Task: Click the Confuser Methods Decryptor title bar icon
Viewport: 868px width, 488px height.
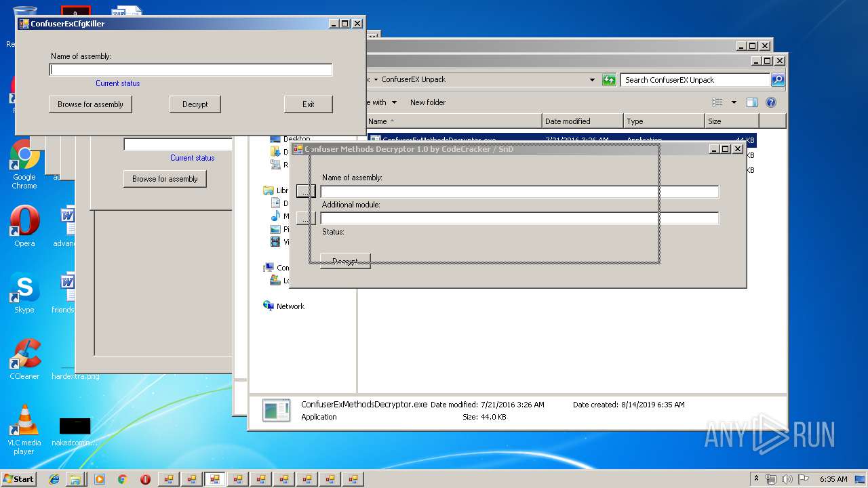Action: pyautogui.click(x=298, y=149)
